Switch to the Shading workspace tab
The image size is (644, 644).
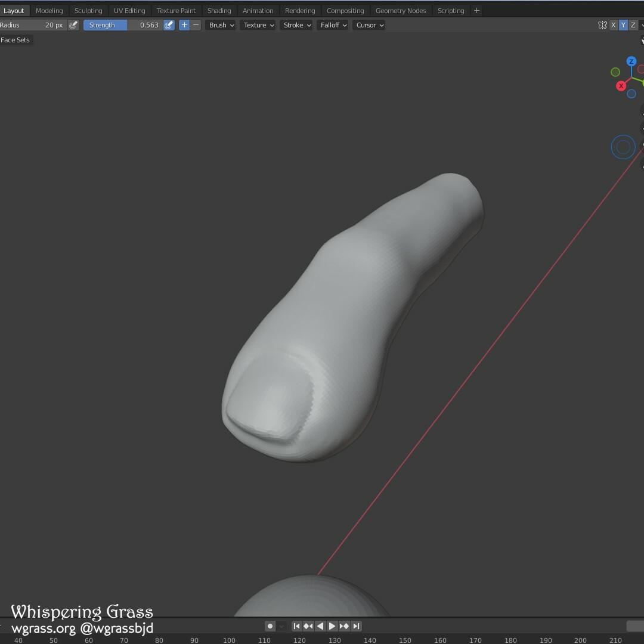click(219, 11)
